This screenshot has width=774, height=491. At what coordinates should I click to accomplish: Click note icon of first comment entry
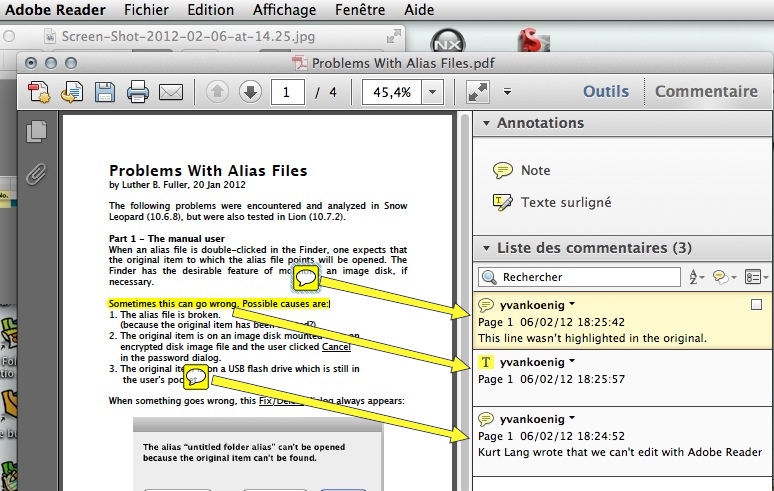pyautogui.click(x=486, y=305)
